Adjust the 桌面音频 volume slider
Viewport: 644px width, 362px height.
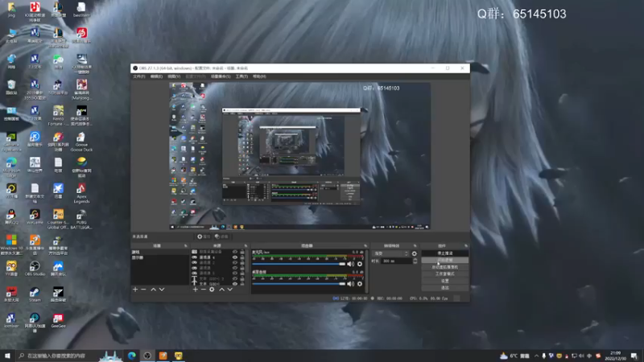pyautogui.click(x=299, y=284)
